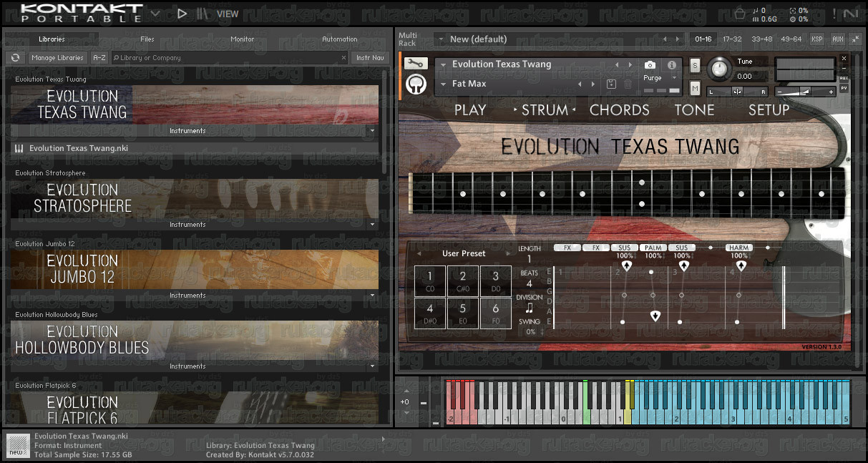Click the Instr Nav button
The image size is (868, 463).
click(369, 58)
